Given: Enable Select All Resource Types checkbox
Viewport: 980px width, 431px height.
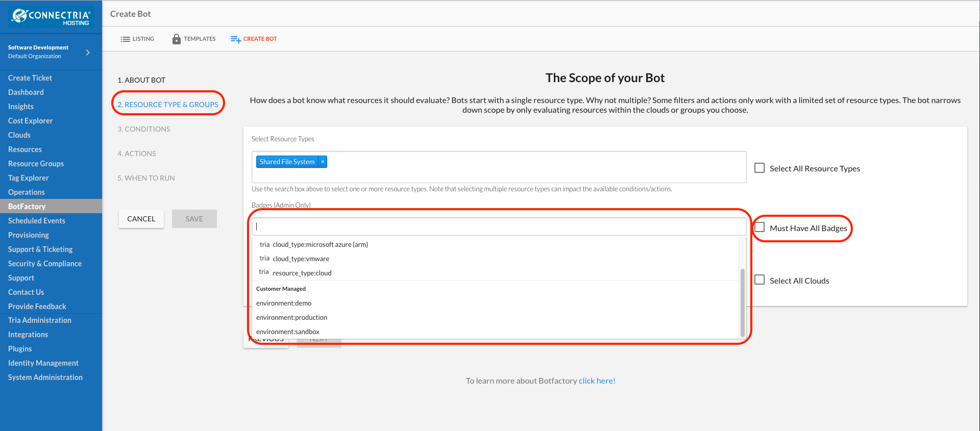Looking at the screenshot, I should coord(759,168).
